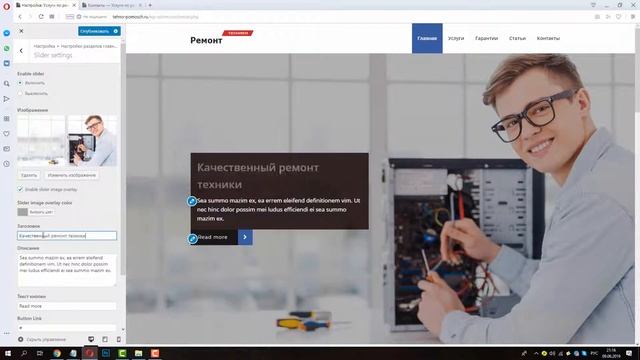Open the slider overlay color swatch
640x360 pixels.
22,212
